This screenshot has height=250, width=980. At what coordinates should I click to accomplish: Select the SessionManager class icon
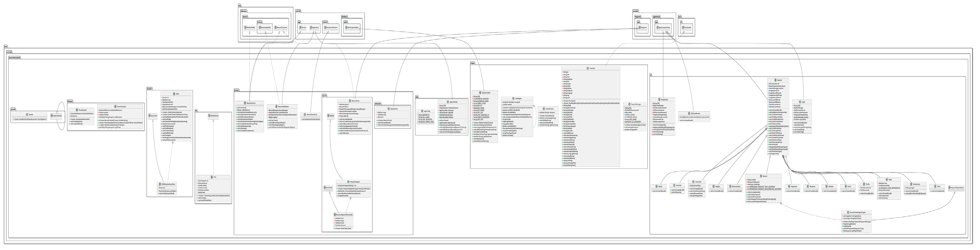pyautogui.click(x=629, y=104)
